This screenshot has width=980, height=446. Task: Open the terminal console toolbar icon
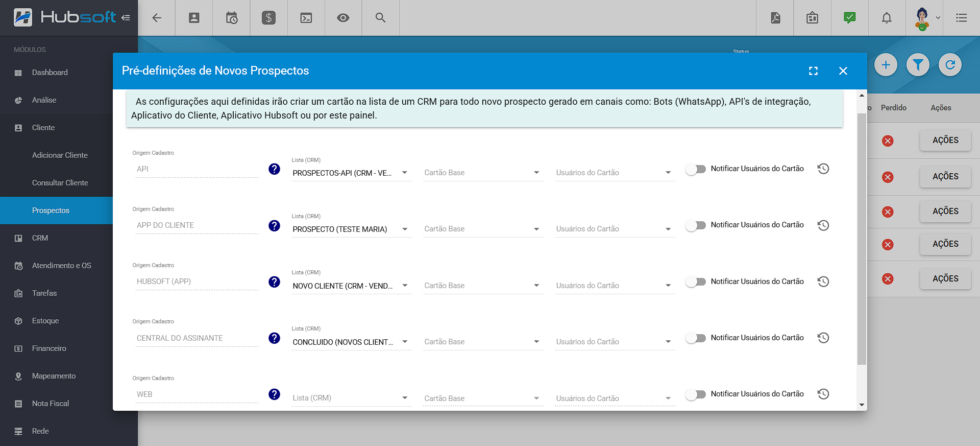[x=306, y=18]
